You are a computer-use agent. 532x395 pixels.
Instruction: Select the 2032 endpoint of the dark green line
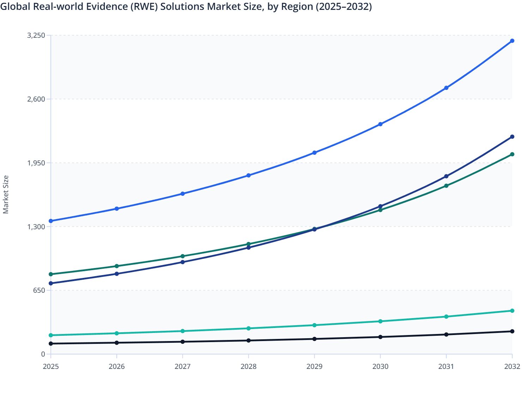click(x=512, y=154)
